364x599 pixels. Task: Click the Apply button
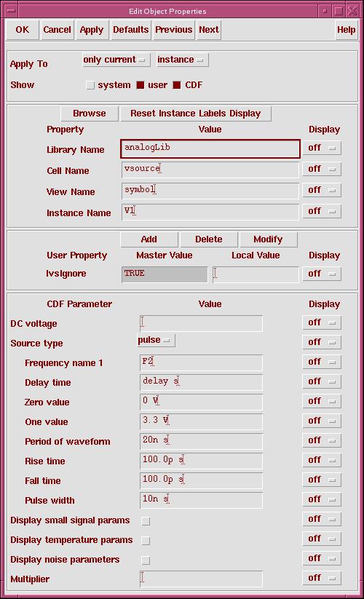pos(92,30)
